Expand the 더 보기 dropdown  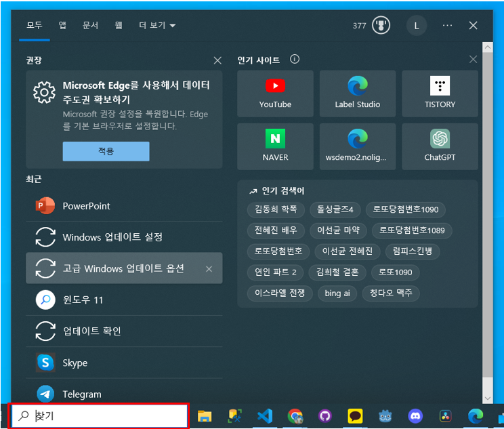(x=157, y=25)
